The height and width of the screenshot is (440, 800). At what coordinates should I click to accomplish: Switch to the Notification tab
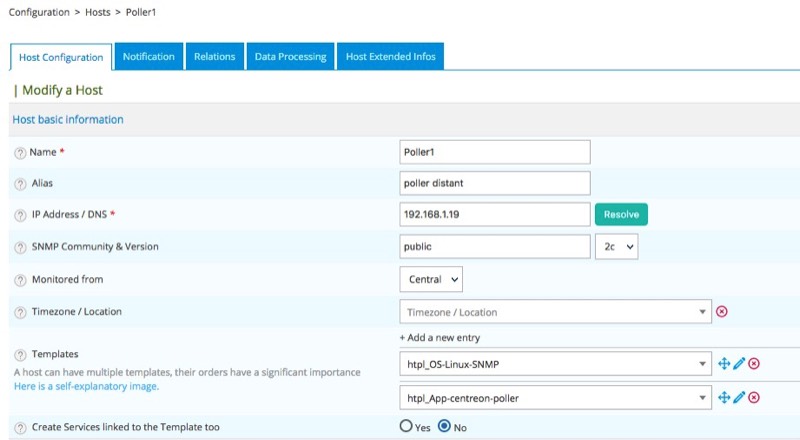(148, 57)
